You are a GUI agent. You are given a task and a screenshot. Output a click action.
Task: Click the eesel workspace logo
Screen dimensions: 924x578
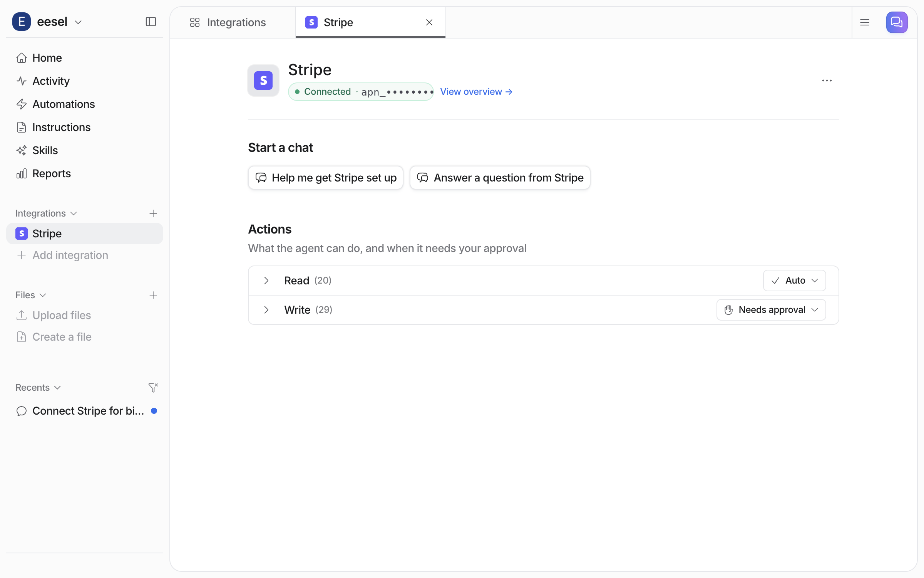(x=22, y=22)
